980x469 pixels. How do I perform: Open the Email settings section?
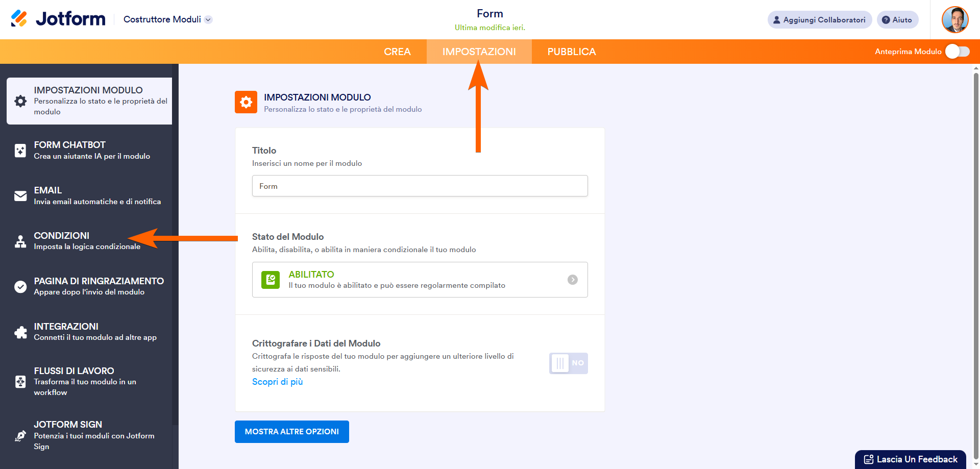tap(89, 196)
